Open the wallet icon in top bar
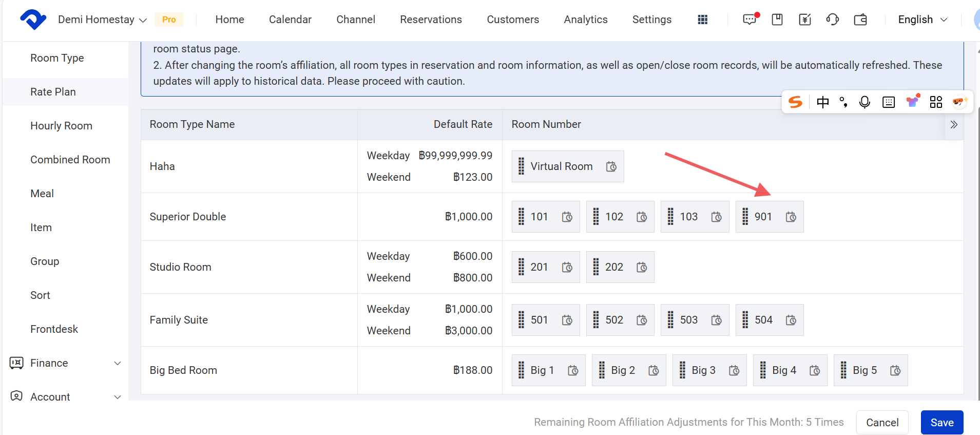The width and height of the screenshot is (980, 435). (860, 20)
